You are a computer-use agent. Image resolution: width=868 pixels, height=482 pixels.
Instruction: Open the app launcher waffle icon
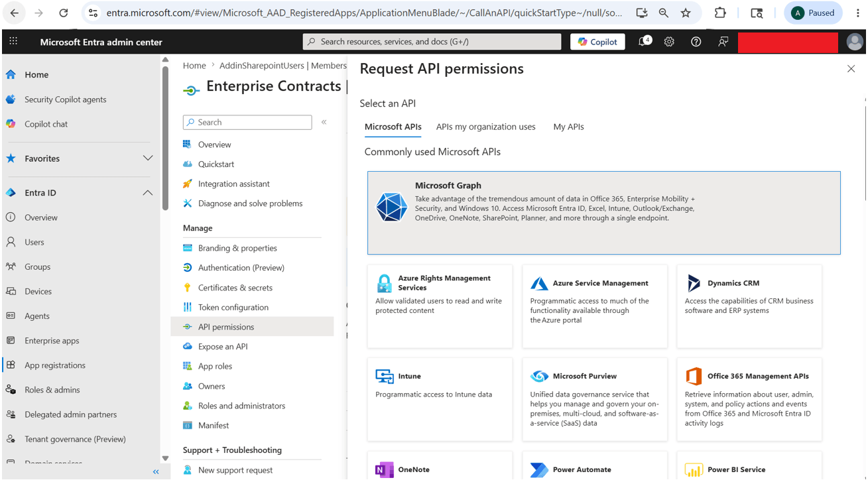click(x=13, y=41)
